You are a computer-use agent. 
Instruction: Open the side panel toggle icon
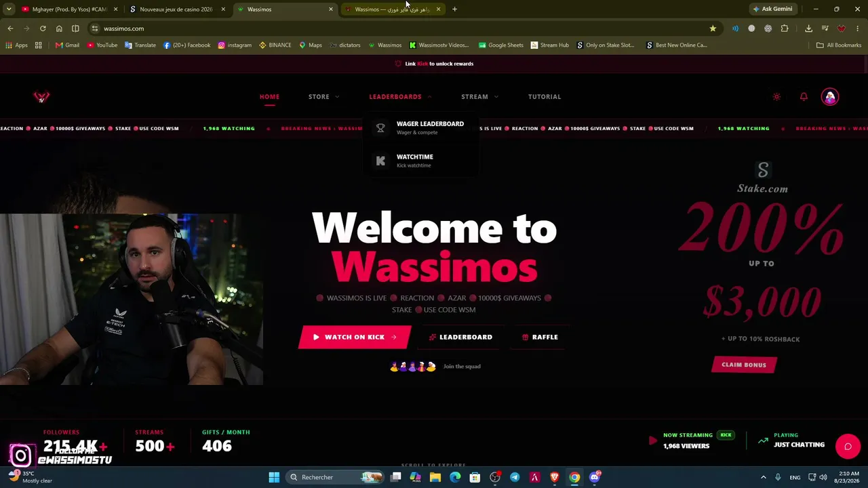click(x=75, y=28)
